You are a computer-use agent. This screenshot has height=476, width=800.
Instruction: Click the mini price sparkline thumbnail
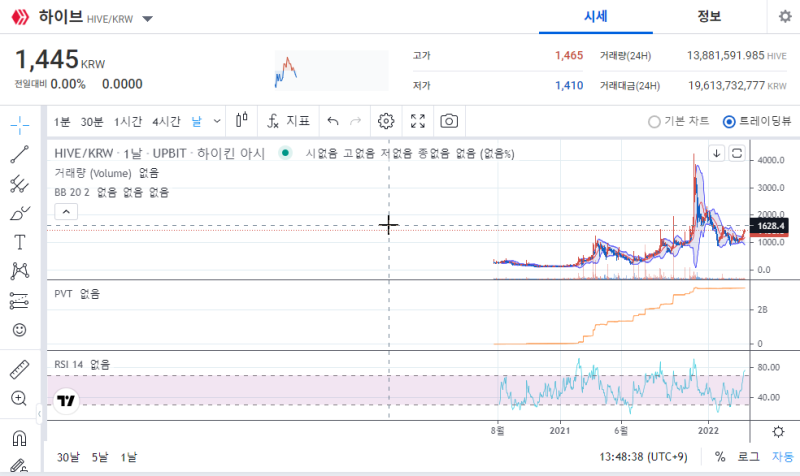click(331, 71)
